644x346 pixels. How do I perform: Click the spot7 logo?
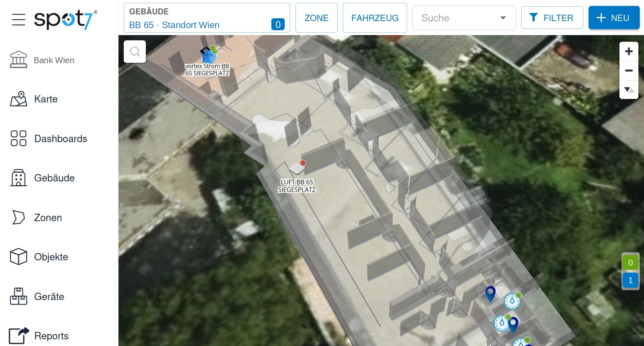point(66,19)
